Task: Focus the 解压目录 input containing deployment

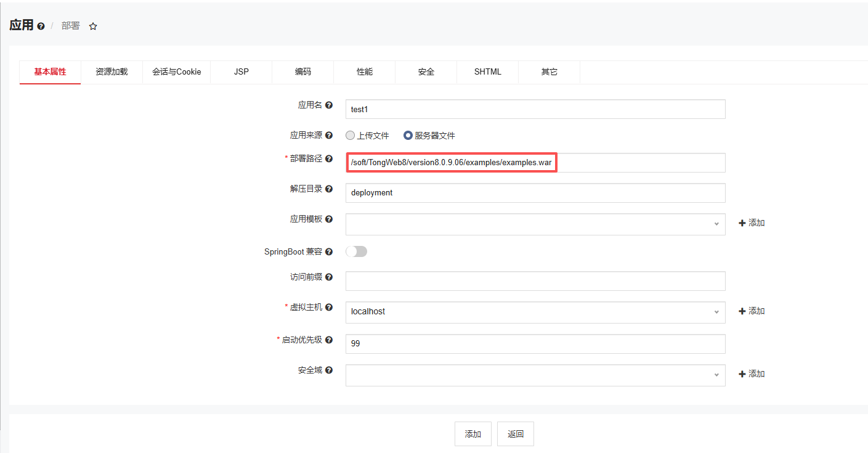Action: 535,193
